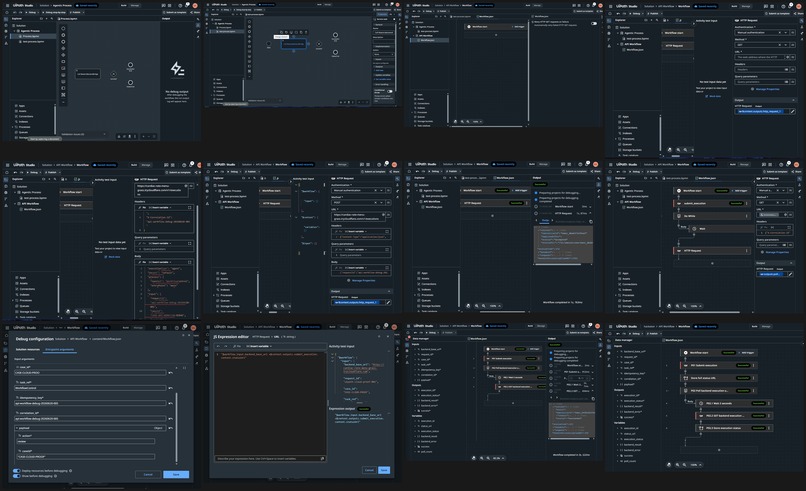Open three-dot menu on submit_execution activity
The image size is (806, 491).
747,203
